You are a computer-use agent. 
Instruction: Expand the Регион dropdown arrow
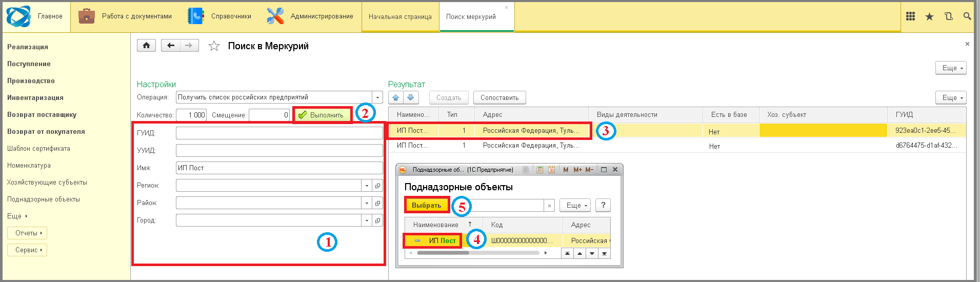[x=367, y=186]
